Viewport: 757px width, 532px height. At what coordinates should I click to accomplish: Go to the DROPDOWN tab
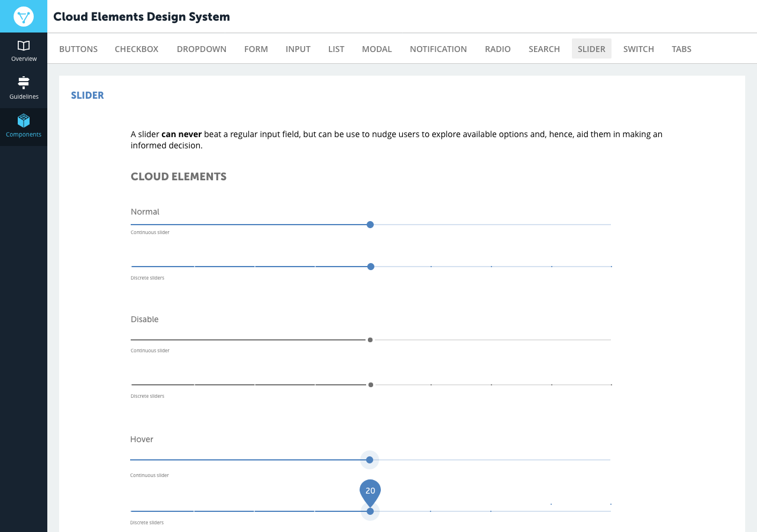pos(202,49)
